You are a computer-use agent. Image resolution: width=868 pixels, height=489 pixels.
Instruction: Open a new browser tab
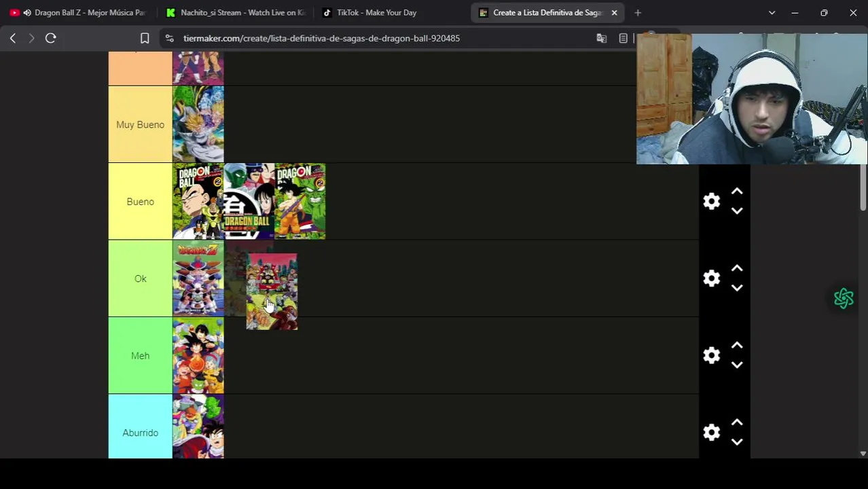coord(638,12)
